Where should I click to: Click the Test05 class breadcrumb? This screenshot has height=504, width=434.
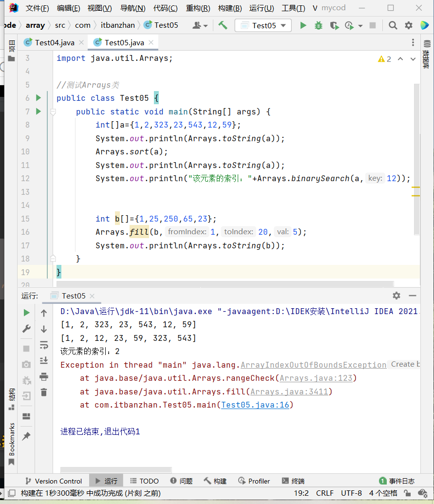[161, 25]
